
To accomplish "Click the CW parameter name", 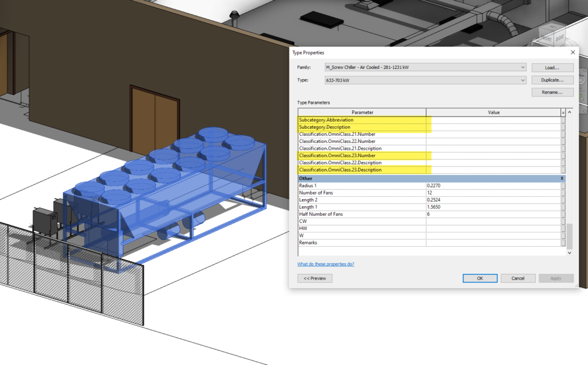I will (303, 221).
